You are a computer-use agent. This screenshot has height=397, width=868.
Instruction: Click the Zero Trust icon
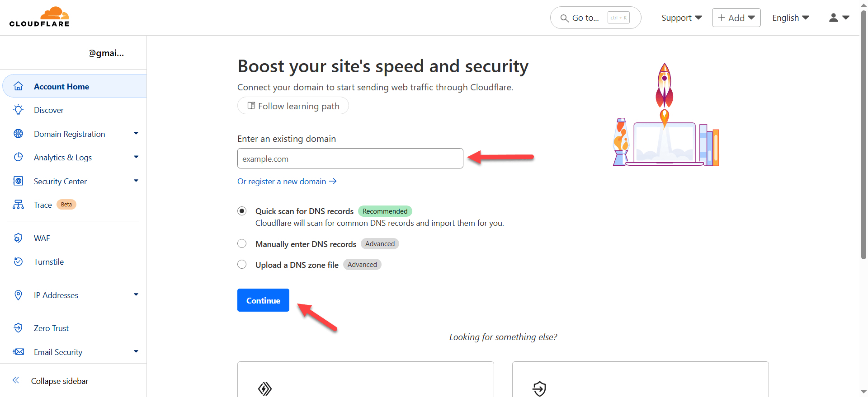[x=18, y=328]
